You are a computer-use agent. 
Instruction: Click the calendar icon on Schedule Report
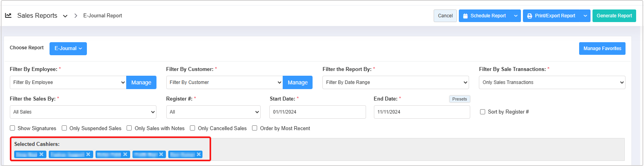click(466, 16)
